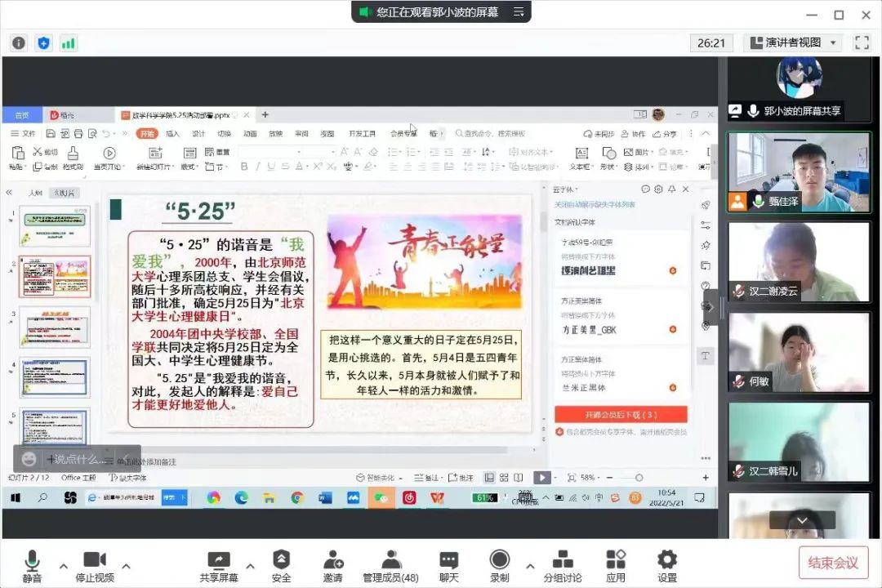Open the sharing banner menu icon
This screenshot has width=882, height=588.
(519, 12)
